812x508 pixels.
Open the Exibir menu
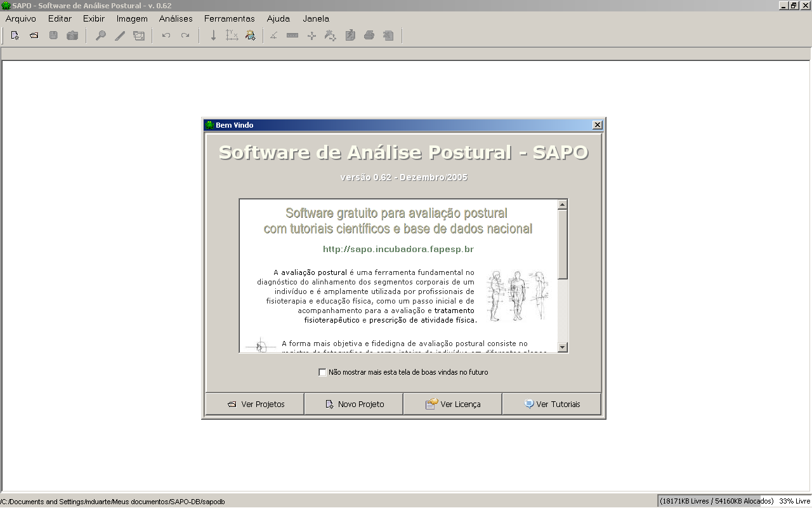click(x=94, y=18)
